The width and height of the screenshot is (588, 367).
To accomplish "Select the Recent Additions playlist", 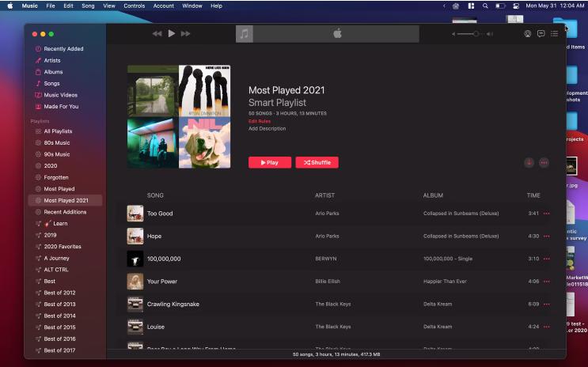I will [x=65, y=212].
